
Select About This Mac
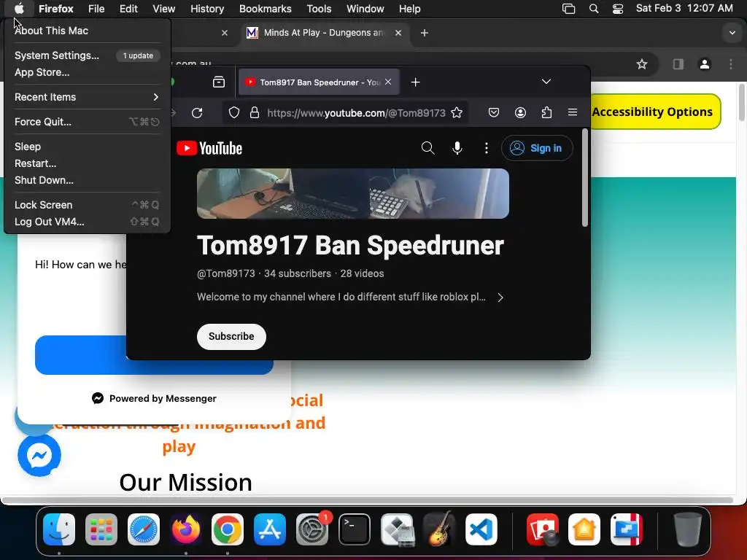click(x=87, y=31)
